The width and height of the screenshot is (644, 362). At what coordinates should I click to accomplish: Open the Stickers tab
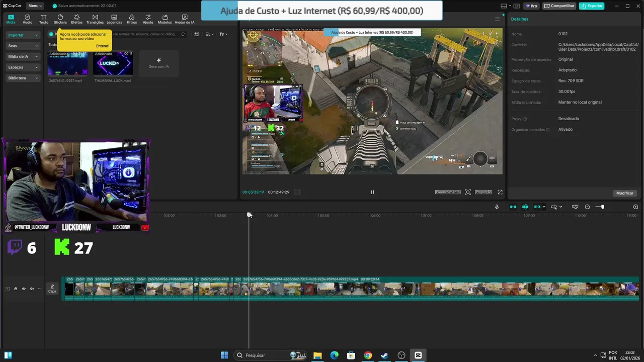pos(60,19)
